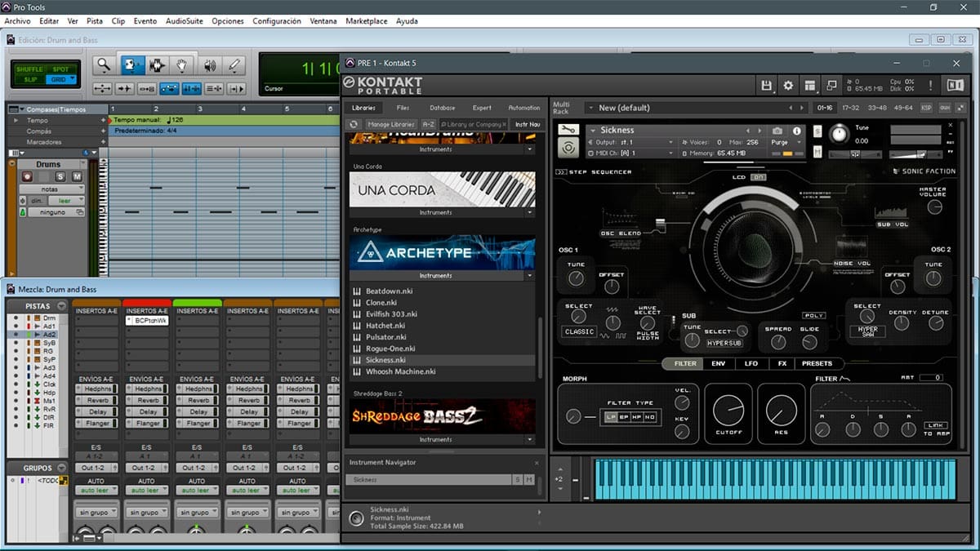Viewport: 980px width, 551px height.
Task: Open Sickness instrument wrench edit mode
Action: point(568,130)
